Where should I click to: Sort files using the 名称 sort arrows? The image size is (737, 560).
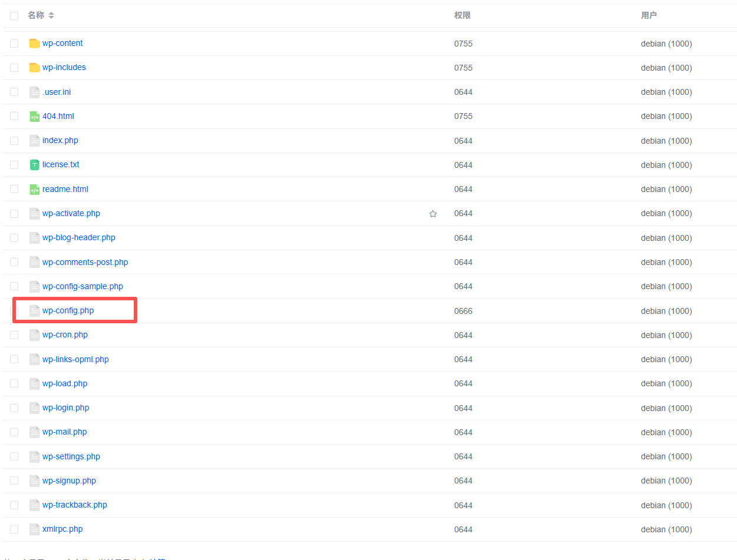pyautogui.click(x=51, y=16)
